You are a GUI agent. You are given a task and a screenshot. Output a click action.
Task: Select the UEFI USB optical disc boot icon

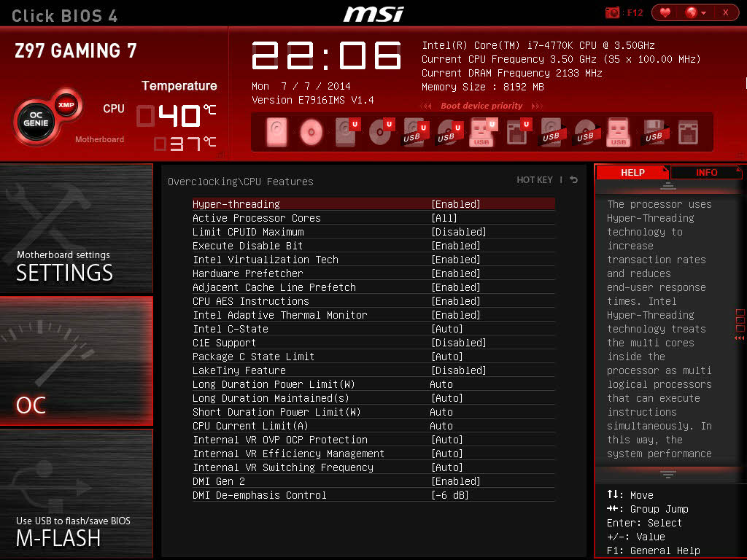(449, 132)
